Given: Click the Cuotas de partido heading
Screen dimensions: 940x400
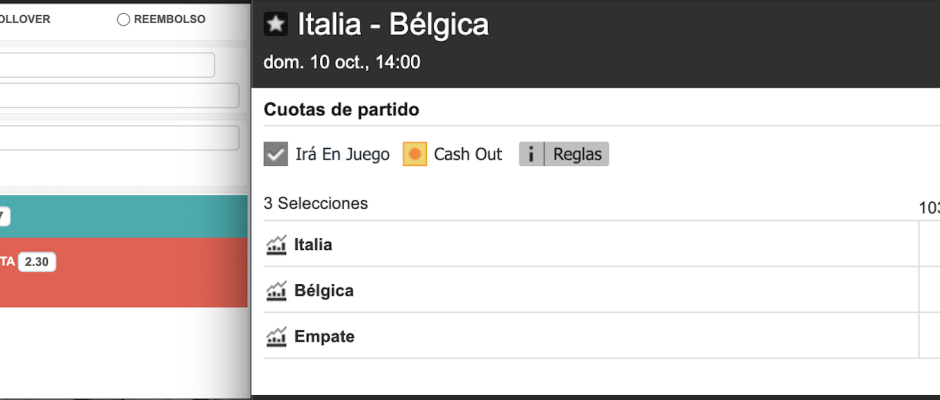Looking at the screenshot, I should click(341, 110).
